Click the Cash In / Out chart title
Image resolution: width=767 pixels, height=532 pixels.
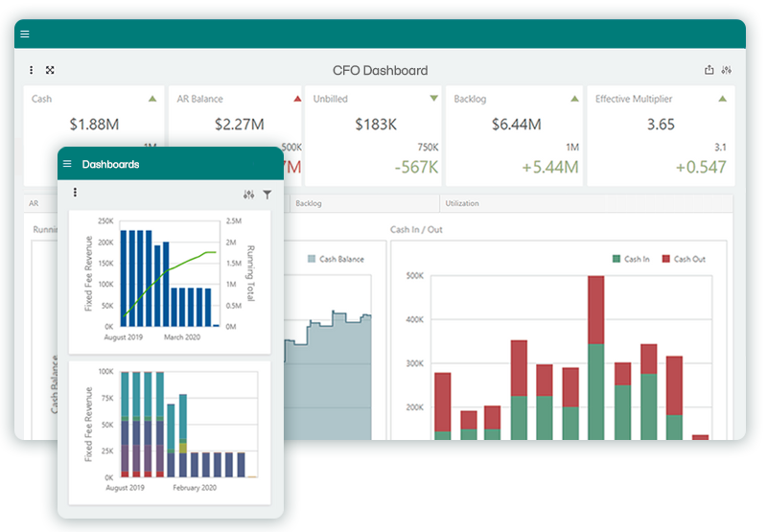click(x=416, y=229)
